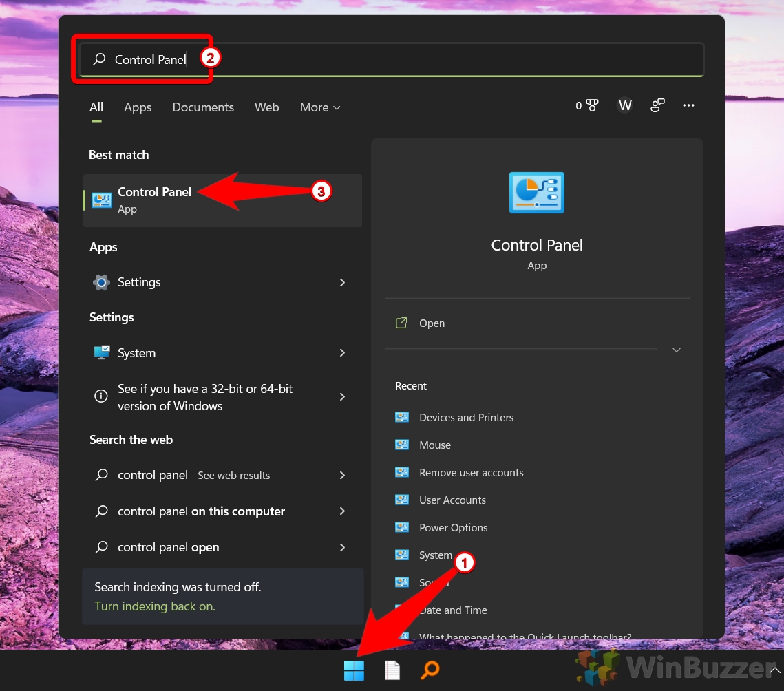Expand more actions chevron under Open
Viewport: 784px width, 691px height.
(677, 350)
